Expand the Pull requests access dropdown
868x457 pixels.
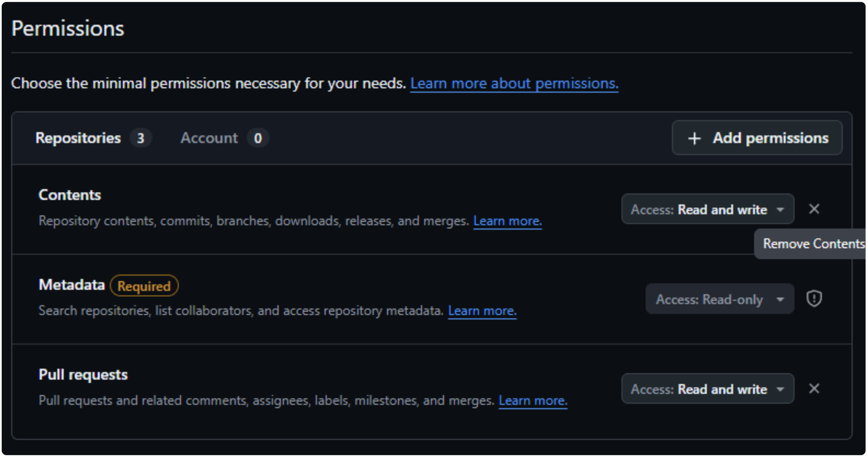coord(707,389)
